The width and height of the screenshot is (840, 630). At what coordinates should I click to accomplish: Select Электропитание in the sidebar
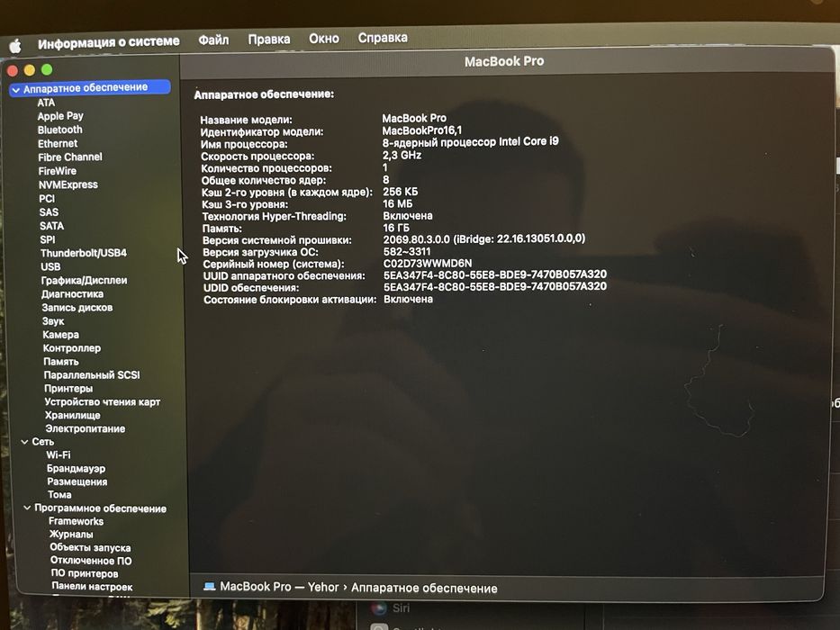[x=86, y=428]
